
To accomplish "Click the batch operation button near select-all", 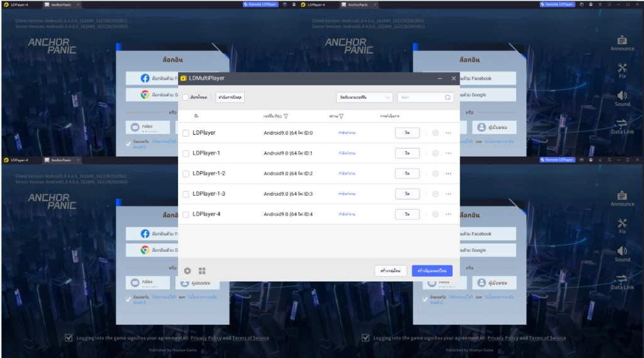I will tap(230, 98).
